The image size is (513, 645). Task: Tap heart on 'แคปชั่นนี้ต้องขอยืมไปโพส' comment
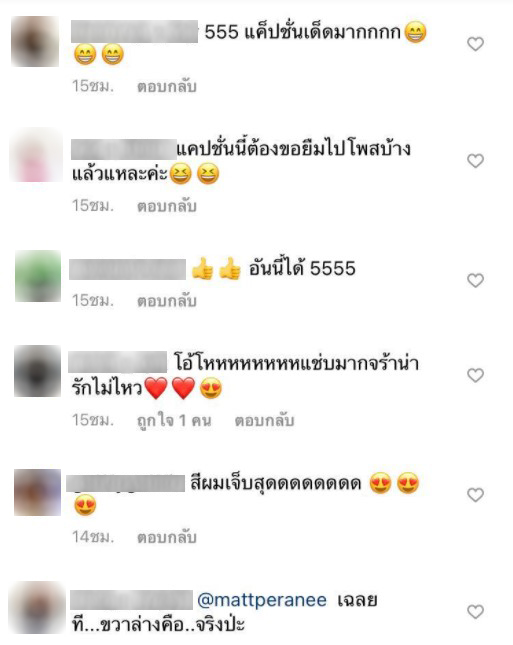click(476, 160)
